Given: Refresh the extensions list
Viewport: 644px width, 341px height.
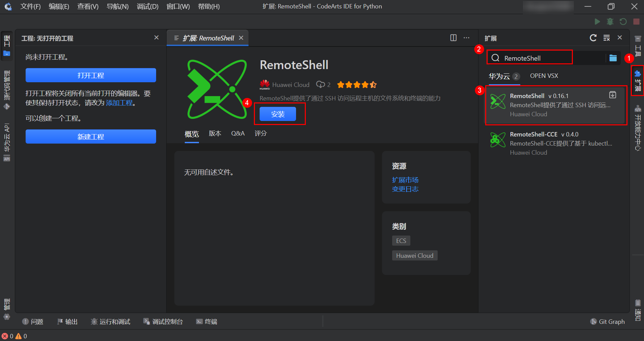Looking at the screenshot, I should coord(593,38).
